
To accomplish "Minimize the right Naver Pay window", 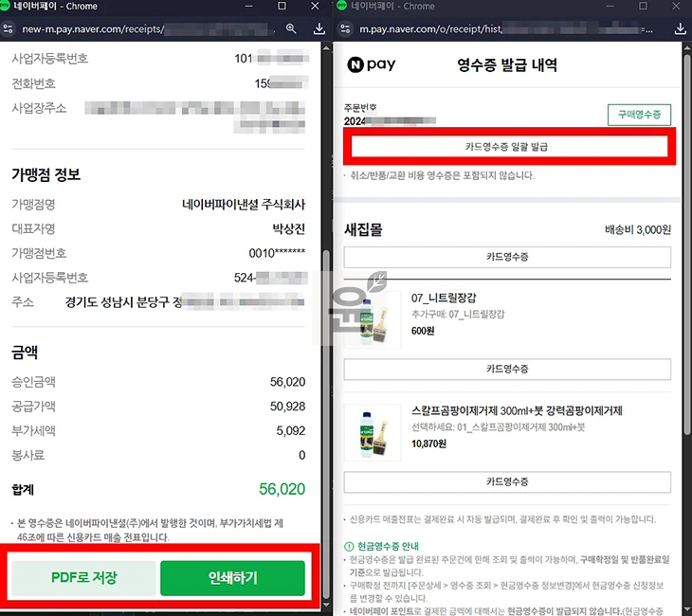I will [610, 6].
